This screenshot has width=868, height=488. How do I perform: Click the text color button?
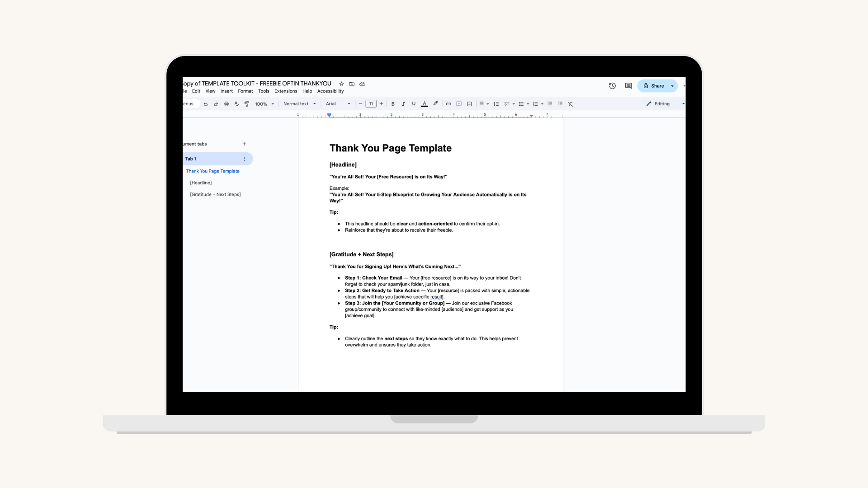coord(425,104)
